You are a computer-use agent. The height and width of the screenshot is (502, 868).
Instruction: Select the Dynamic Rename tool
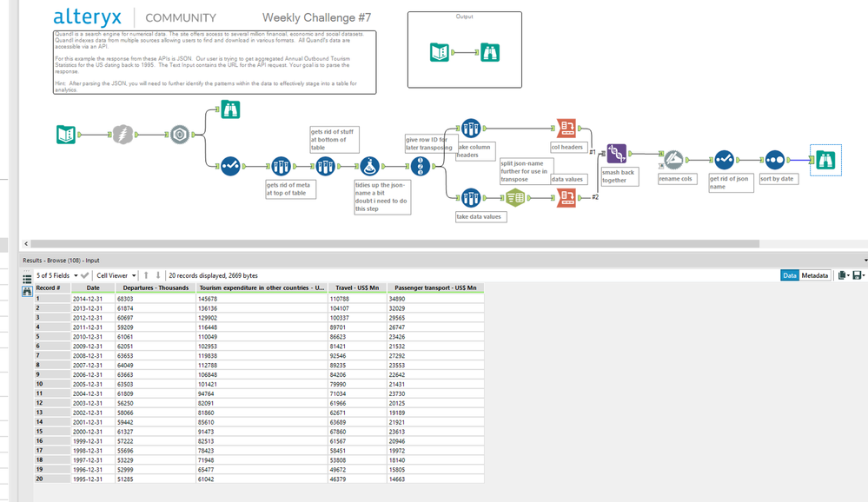(x=673, y=160)
